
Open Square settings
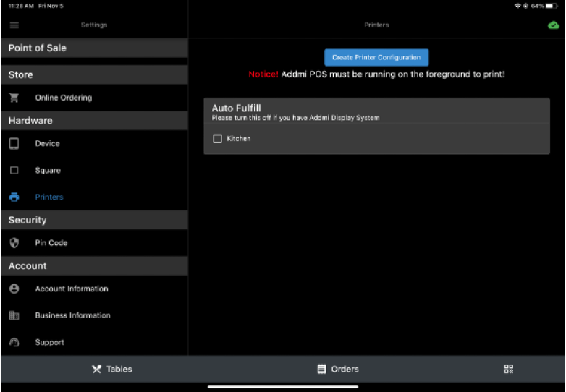(x=95, y=170)
